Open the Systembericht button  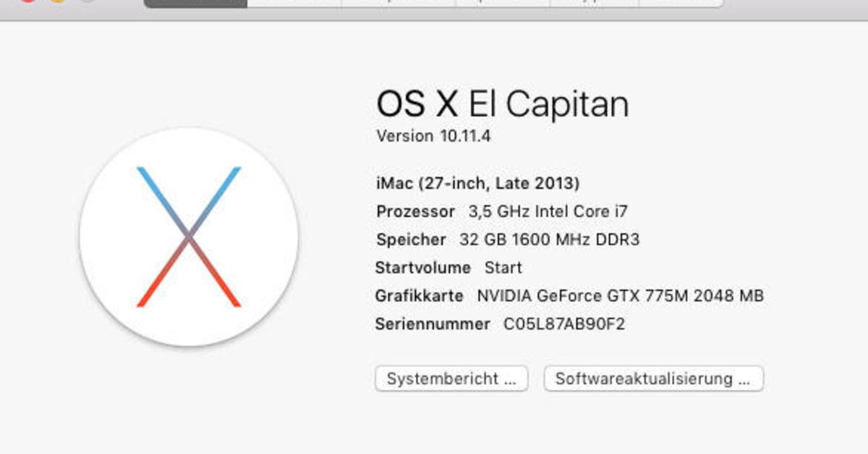[451, 379]
